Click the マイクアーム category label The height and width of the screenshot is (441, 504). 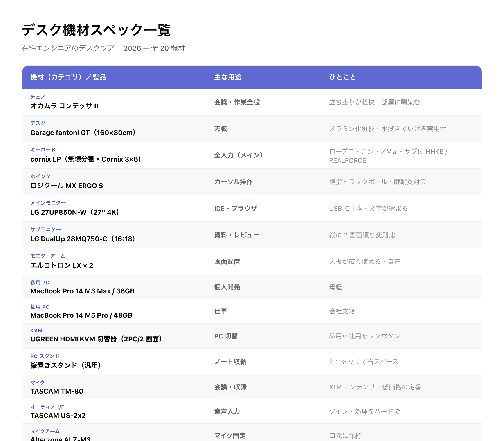coord(45,431)
